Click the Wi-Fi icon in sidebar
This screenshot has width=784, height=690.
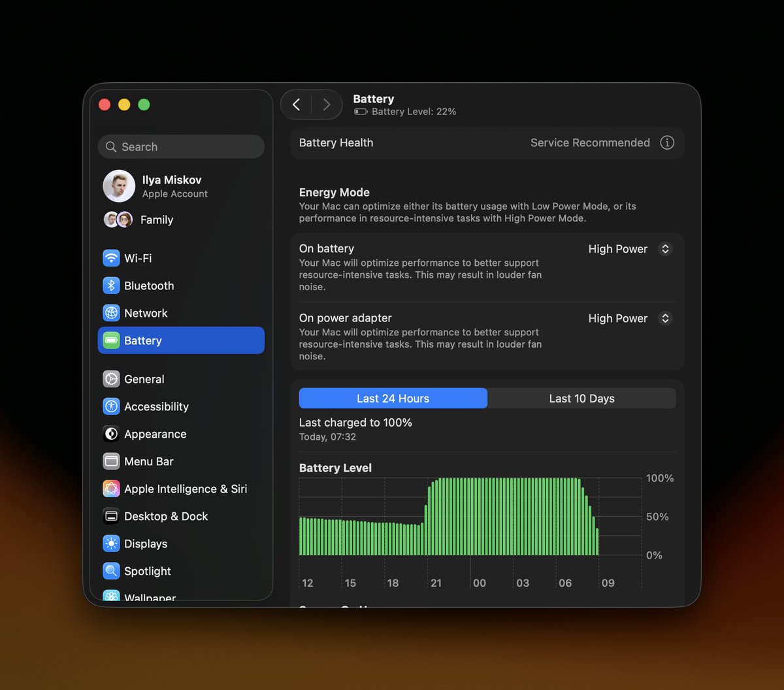111,258
